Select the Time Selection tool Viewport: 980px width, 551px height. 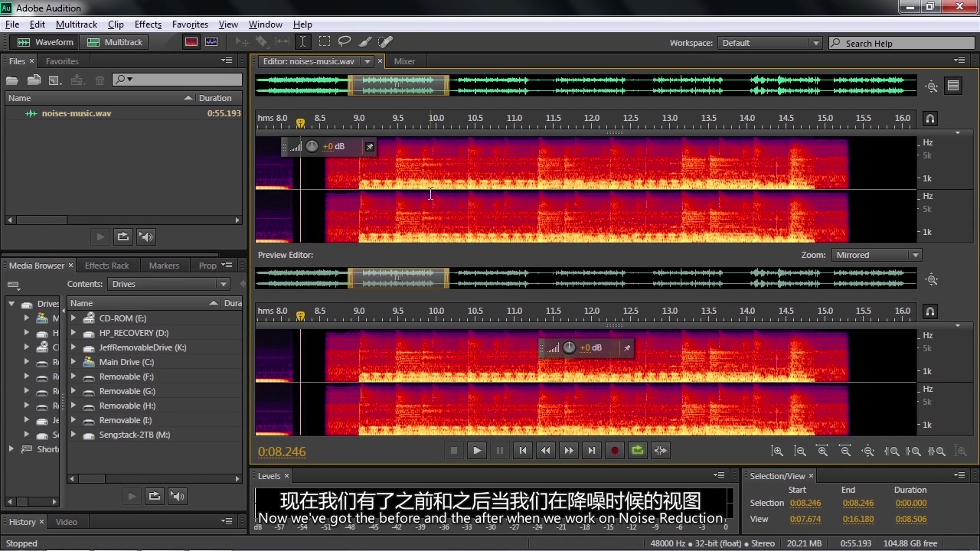click(x=302, y=42)
